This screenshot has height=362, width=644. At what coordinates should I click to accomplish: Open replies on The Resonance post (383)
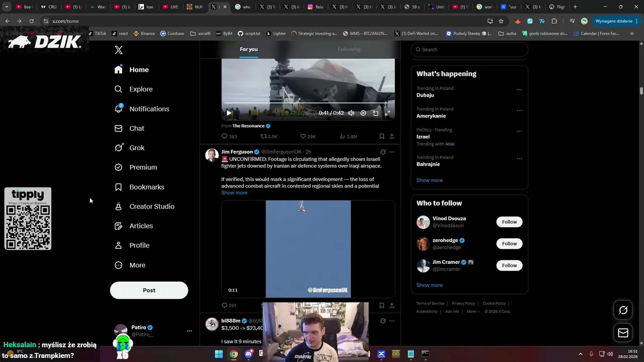[229, 136]
